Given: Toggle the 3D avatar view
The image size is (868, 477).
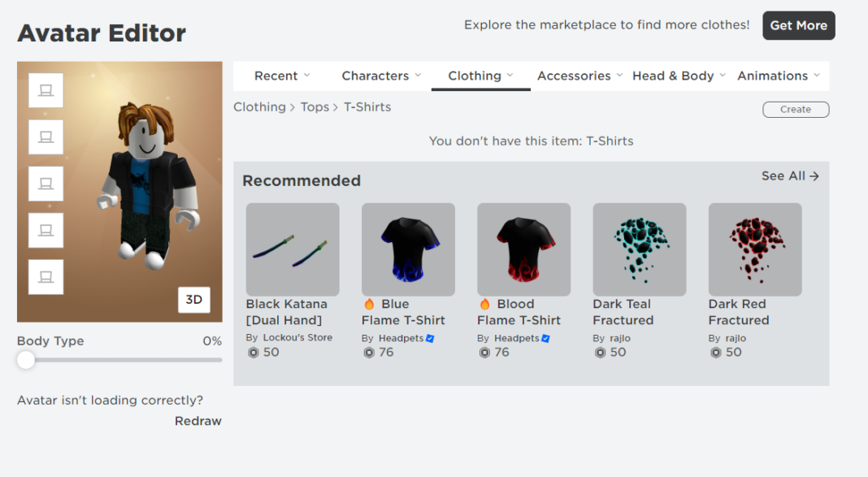Looking at the screenshot, I should [193, 299].
